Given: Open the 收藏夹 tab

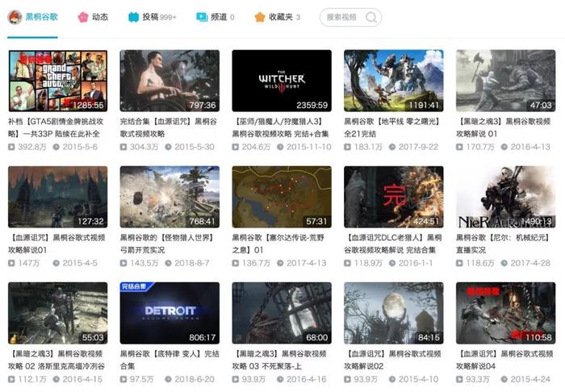Looking at the screenshot, I should coord(278,17).
